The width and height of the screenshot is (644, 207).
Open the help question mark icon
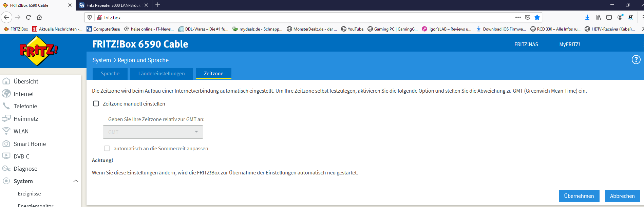pyautogui.click(x=636, y=60)
